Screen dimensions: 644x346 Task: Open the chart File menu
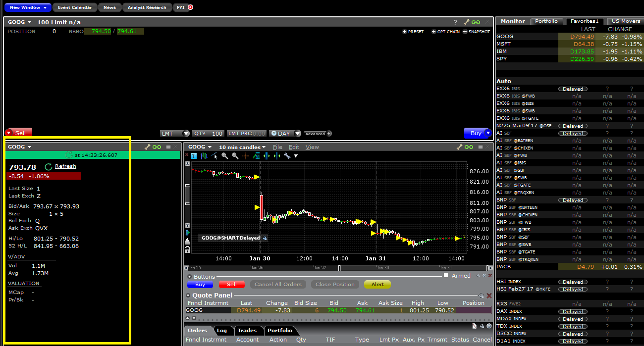[x=277, y=147]
